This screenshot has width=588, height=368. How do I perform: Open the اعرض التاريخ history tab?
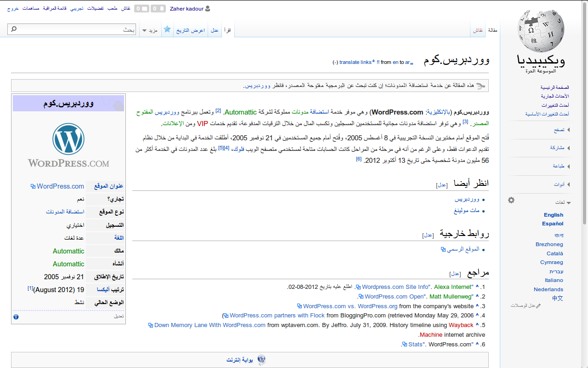pos(191,30)
